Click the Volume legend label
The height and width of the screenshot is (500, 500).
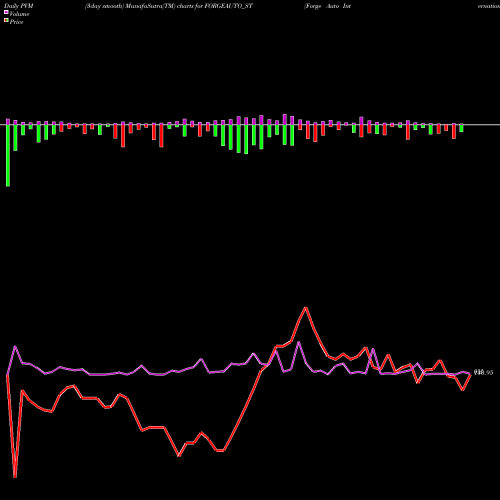coord(19,14)
